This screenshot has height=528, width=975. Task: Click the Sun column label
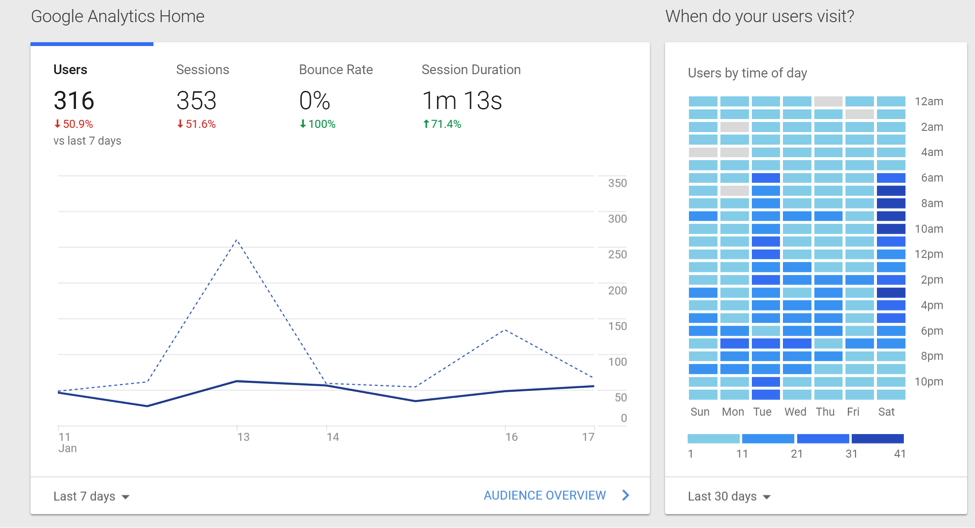click(700, 412)
